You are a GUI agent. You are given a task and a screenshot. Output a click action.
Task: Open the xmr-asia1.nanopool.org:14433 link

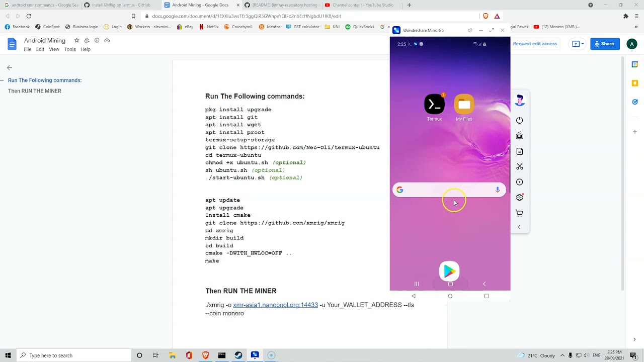click(x=275, y=305)
